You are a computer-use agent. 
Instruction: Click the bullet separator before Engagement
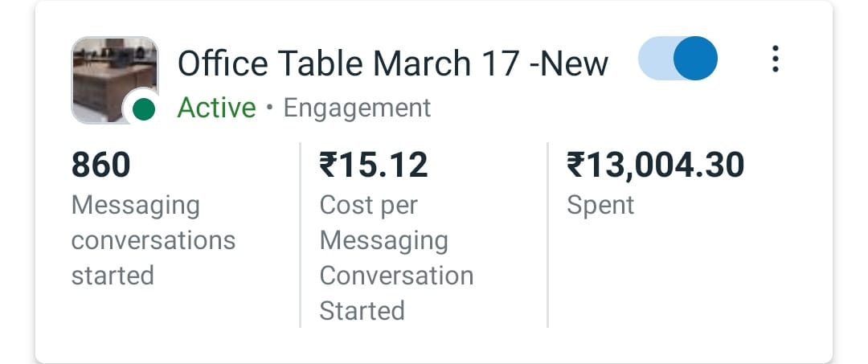click(x=270, y=108)
